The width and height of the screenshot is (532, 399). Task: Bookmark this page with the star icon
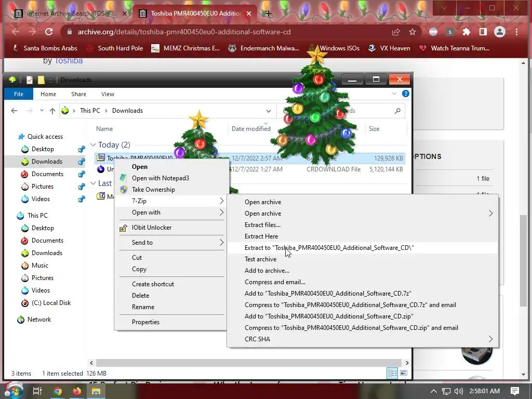412,32
